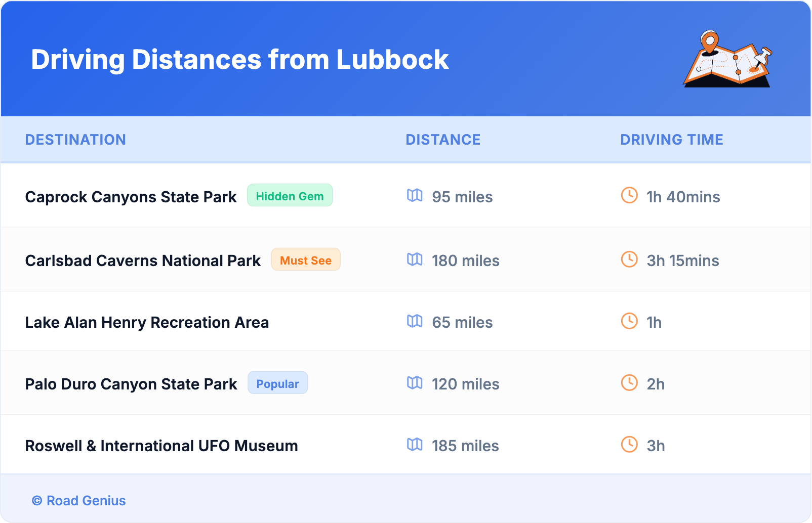Select the Must See badge
Viewport: 812px width, 523px height.
(306, 260)
